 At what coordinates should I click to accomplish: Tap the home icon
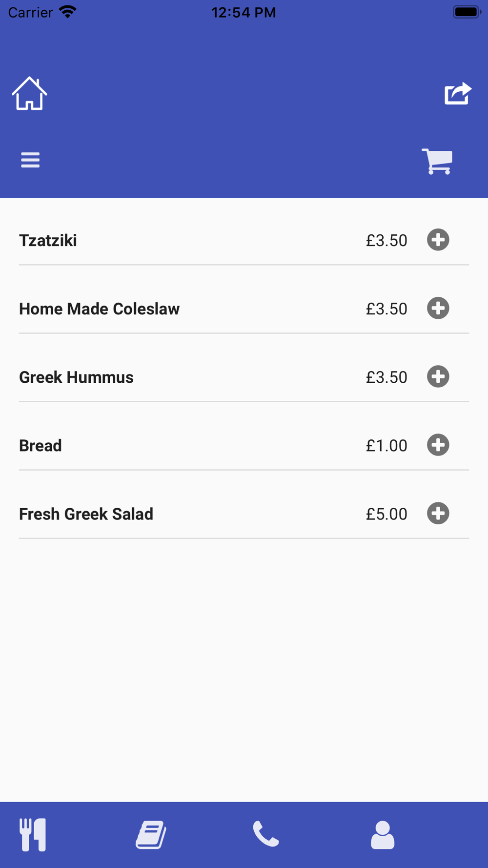pyautogui.click(x=29, y=94)
